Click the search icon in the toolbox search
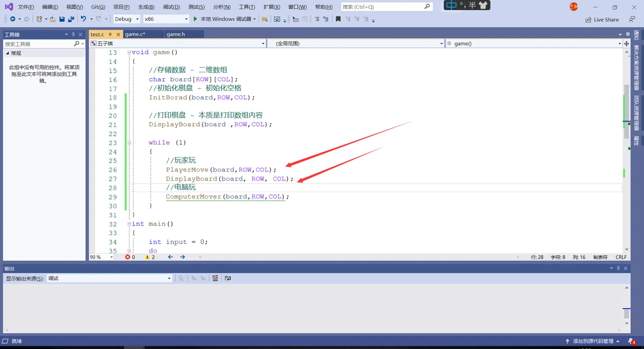The image size is (644, 349). 76,44
